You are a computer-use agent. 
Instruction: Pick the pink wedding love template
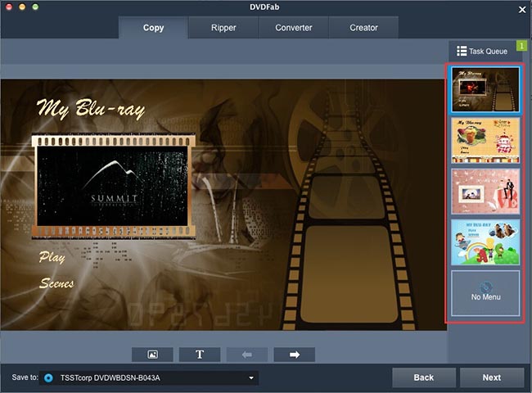tap(485, 192)
